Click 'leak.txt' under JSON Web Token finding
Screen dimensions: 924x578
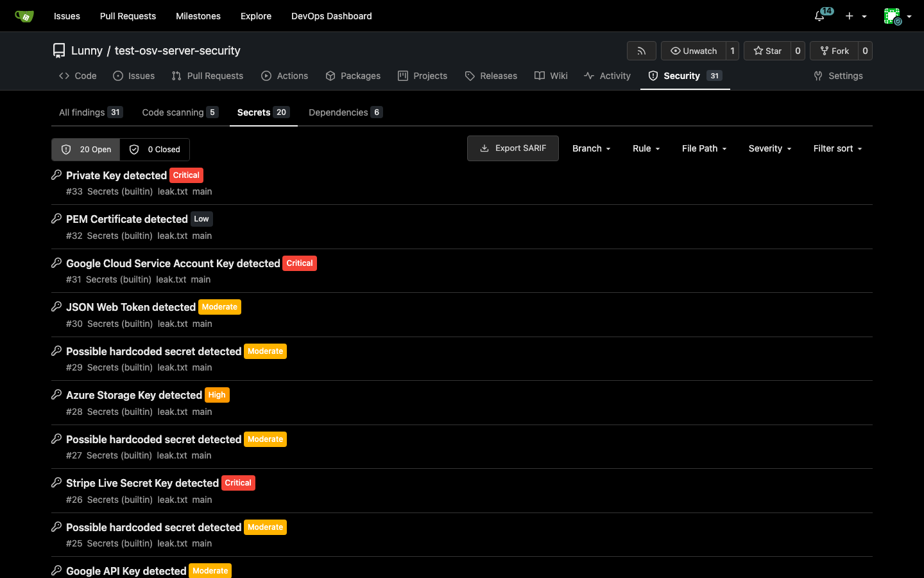pos(173,324)
